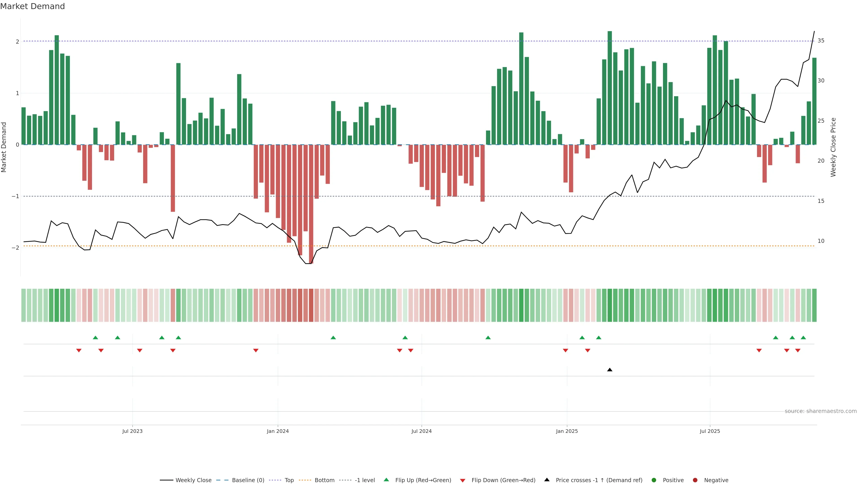Hide the -1 level legend series
The height and width of the screenshot is (488, 868).
[x=365, y=480]
